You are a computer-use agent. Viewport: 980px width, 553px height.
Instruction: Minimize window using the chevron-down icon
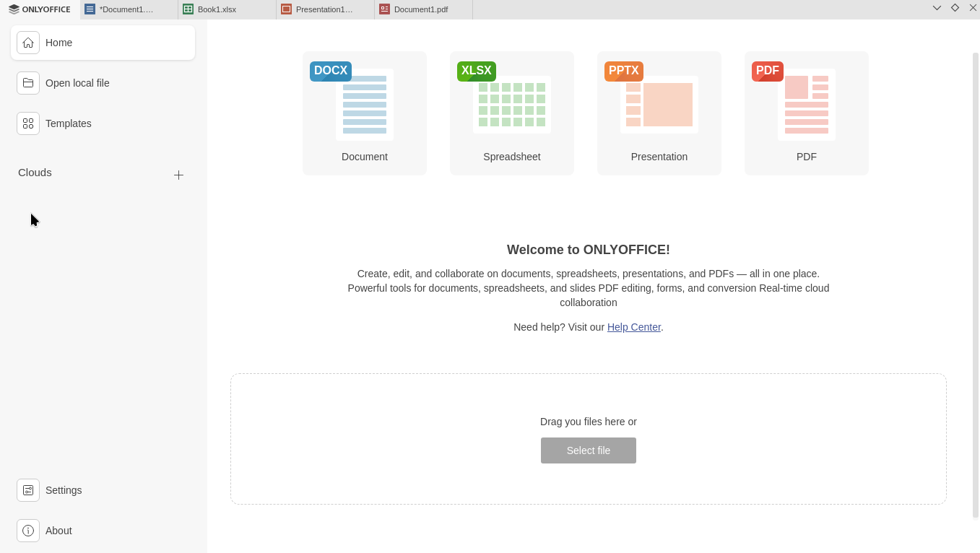[937, 8]
